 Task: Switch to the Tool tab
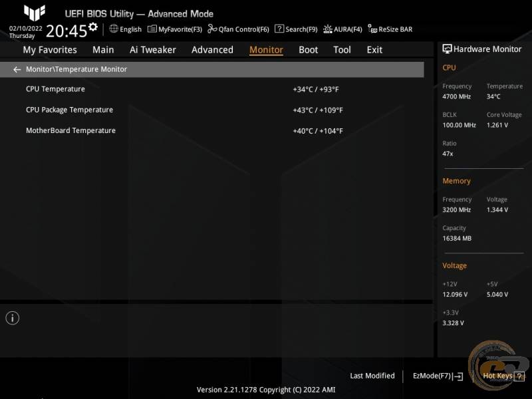(x=342, y=50)
